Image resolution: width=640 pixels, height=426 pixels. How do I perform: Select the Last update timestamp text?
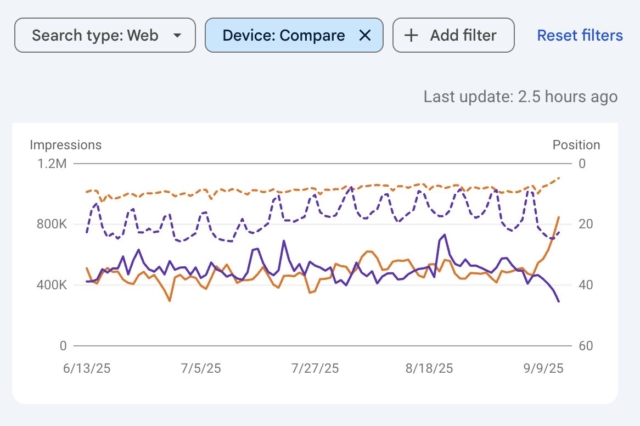point(520,97)
